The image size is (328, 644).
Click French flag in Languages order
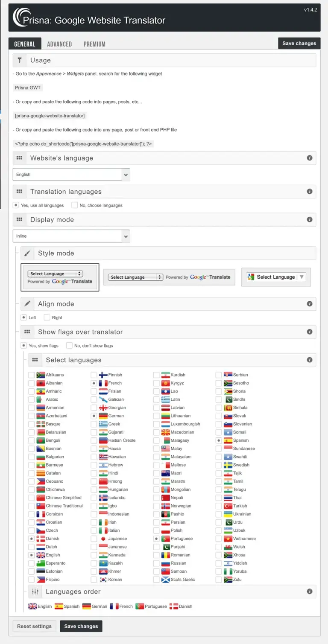click(114, 606)
